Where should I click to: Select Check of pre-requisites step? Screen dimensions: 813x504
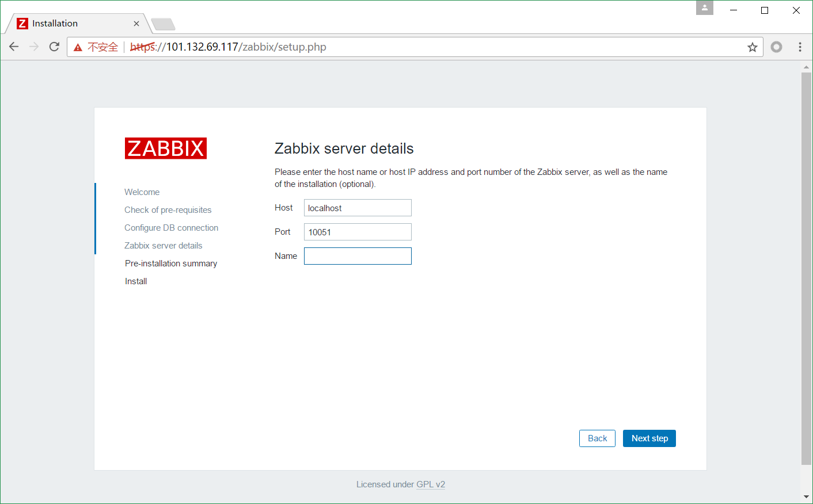[x=168, y=210]
